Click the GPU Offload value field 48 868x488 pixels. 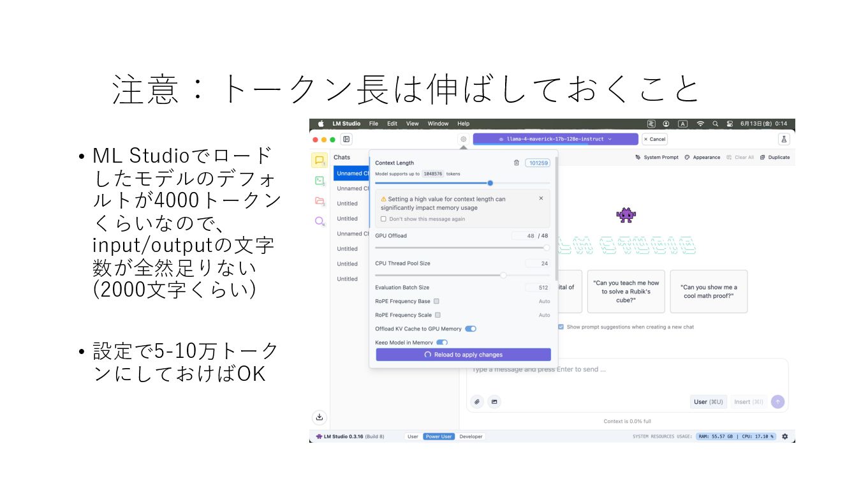(524, 236)
